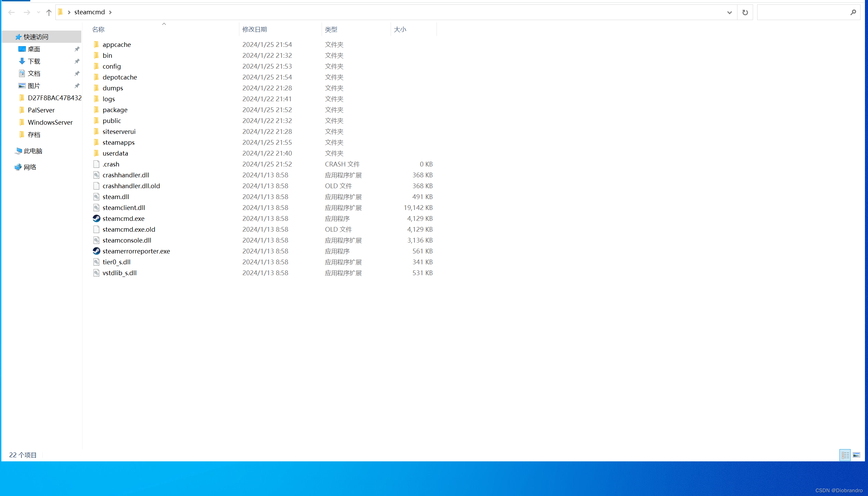Click the refresh button in address bar
Screen dimensions: 868x496
pos(745,12)
